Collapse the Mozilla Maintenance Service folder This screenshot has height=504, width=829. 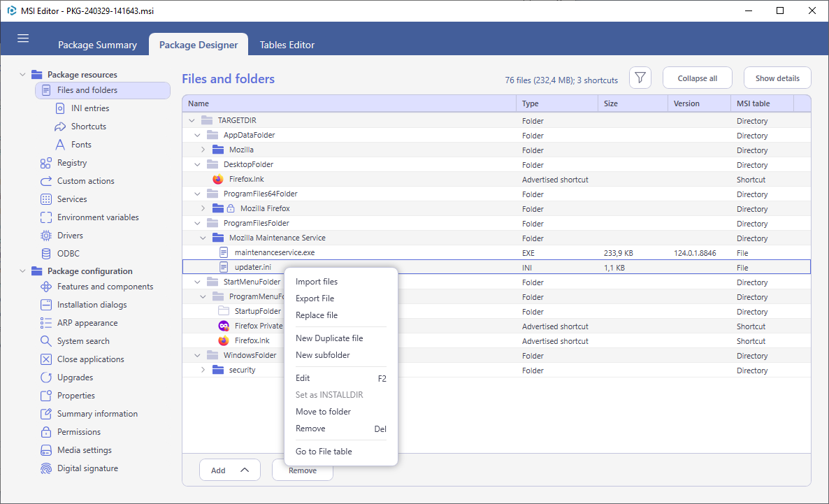tap(203, 238)
